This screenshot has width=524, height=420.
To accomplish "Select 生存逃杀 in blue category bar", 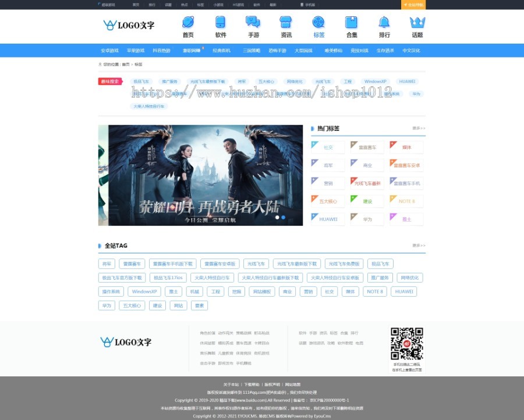I will [x=385, y=51].
